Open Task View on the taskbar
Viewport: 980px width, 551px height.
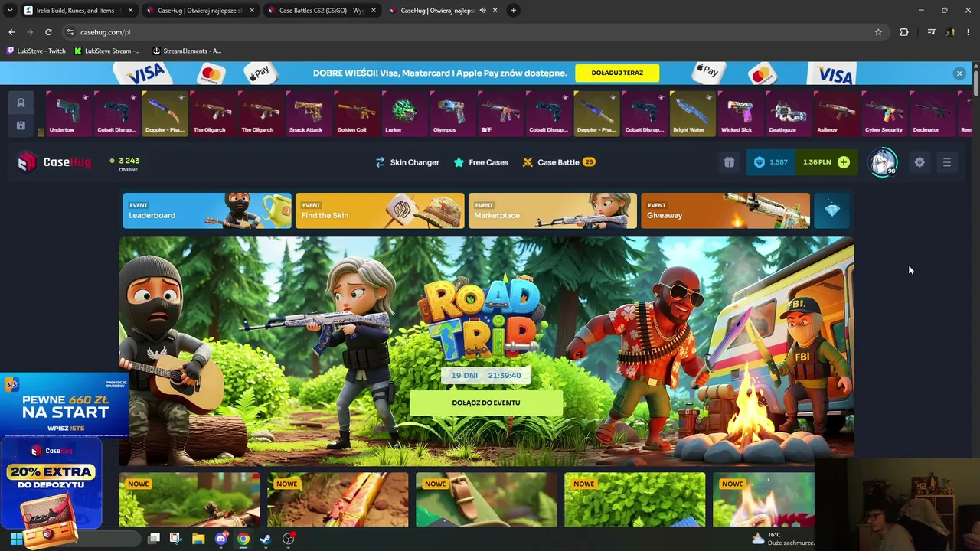[154, 539]
